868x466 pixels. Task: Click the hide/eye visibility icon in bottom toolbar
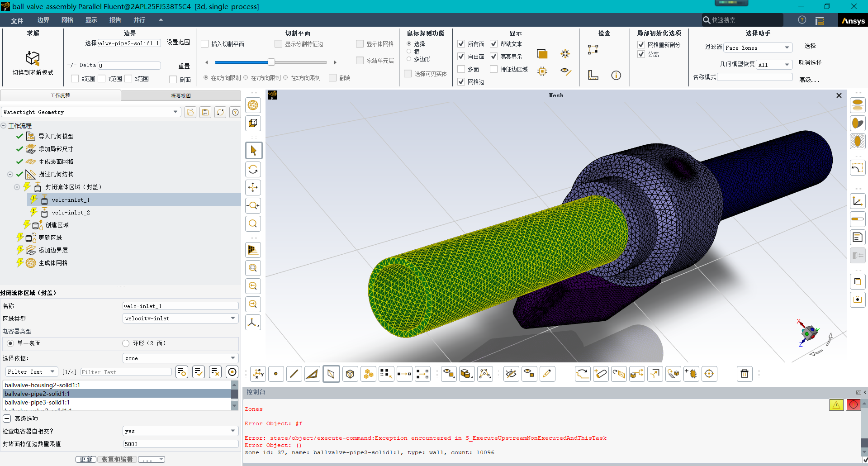[511, 374]
